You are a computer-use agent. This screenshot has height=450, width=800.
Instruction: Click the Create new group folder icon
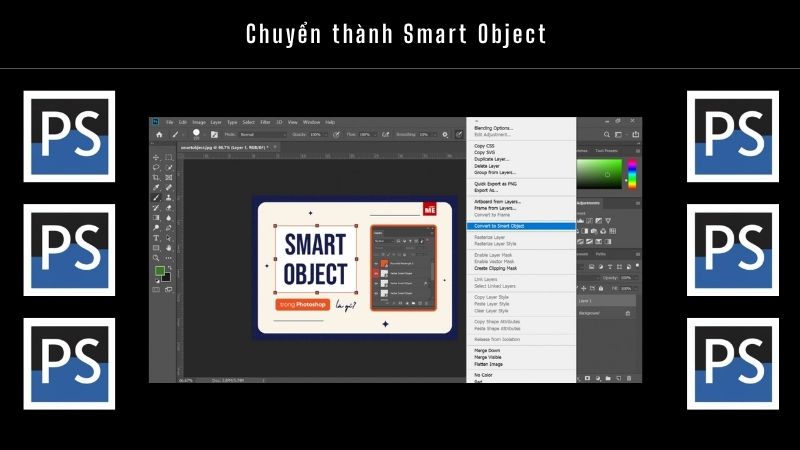[608, 378]
